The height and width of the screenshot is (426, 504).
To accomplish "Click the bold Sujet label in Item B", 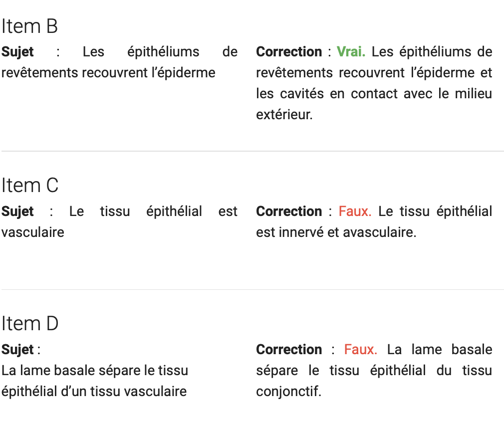I will coord(17,52).
